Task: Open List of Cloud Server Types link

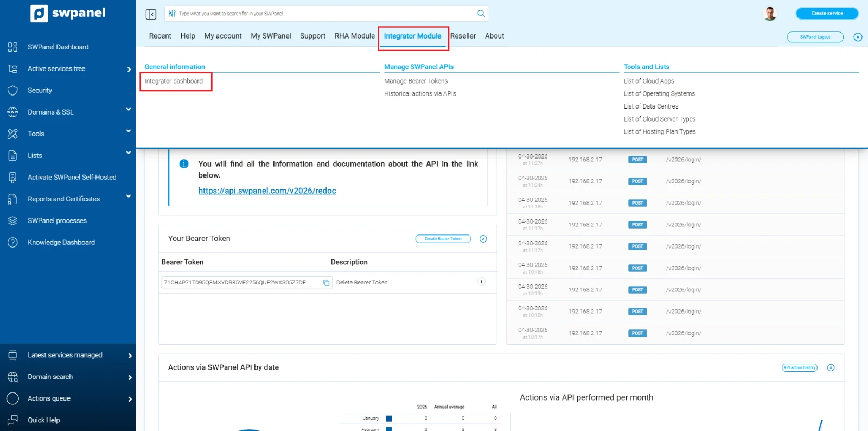Action: [x=660, y=119]
